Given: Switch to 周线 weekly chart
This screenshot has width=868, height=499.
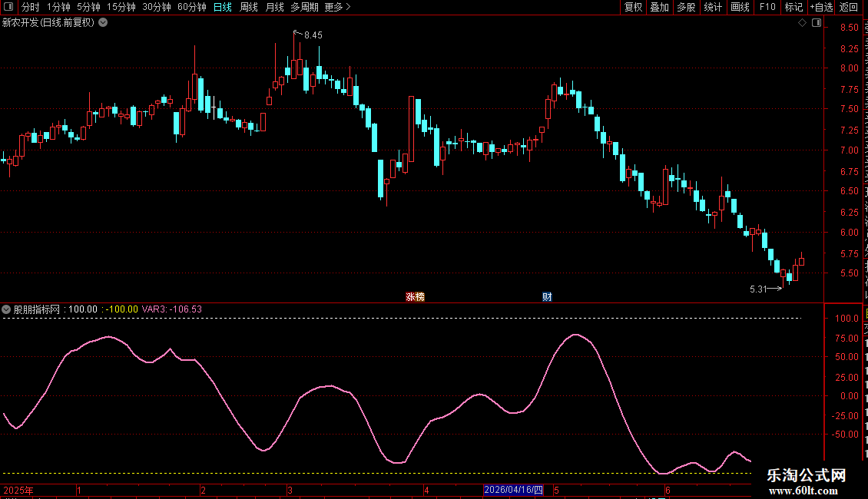Looking at the screenshot, I should click(x=249, y=7).
